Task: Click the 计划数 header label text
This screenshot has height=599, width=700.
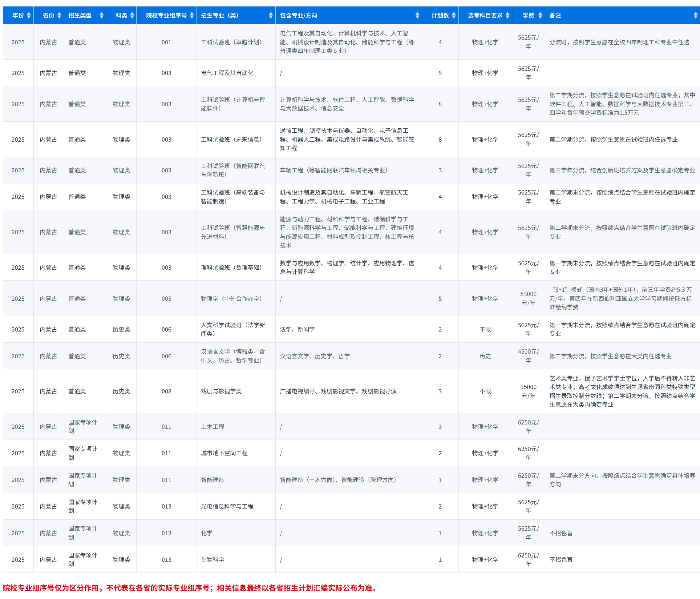Action: [440, 15]
